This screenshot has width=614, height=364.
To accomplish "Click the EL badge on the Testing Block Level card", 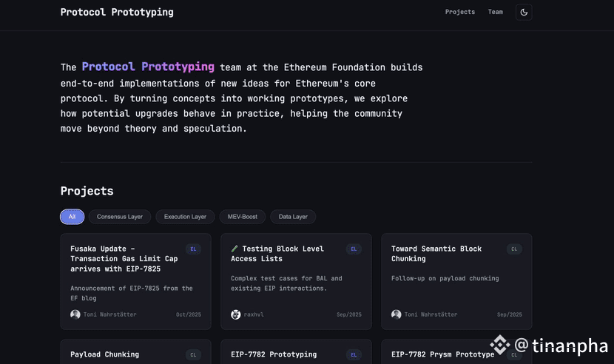I will (354, 249).
